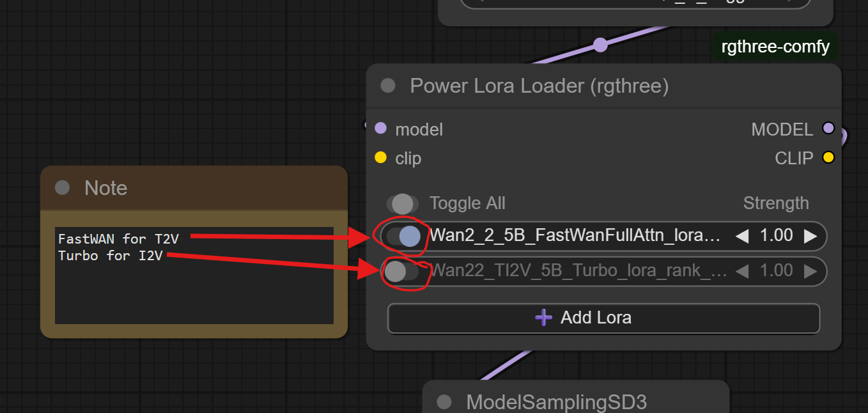Viewport: 868px width, 413px height.
Task: Click the yellow CLIP output connector
Action: pos(828,157)
